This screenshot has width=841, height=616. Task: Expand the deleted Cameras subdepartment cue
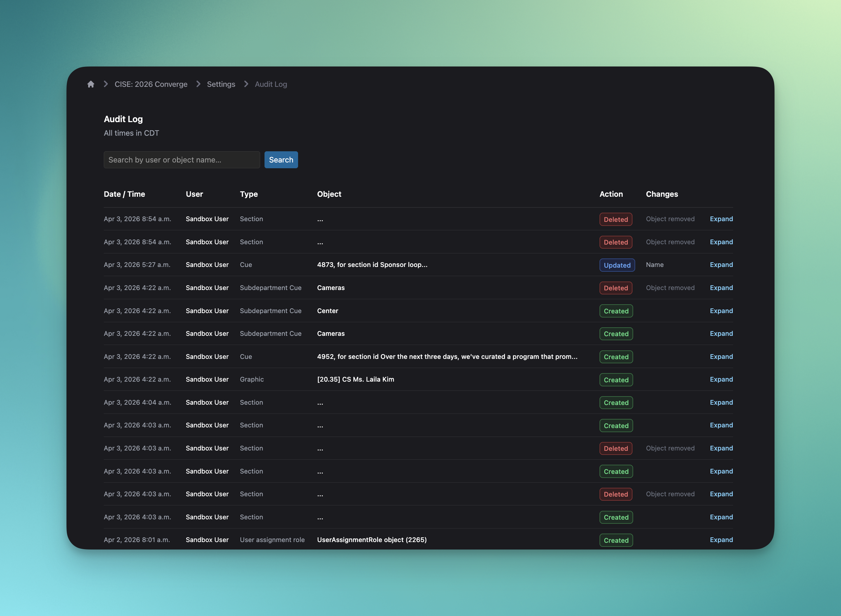(x=721, y=288)
